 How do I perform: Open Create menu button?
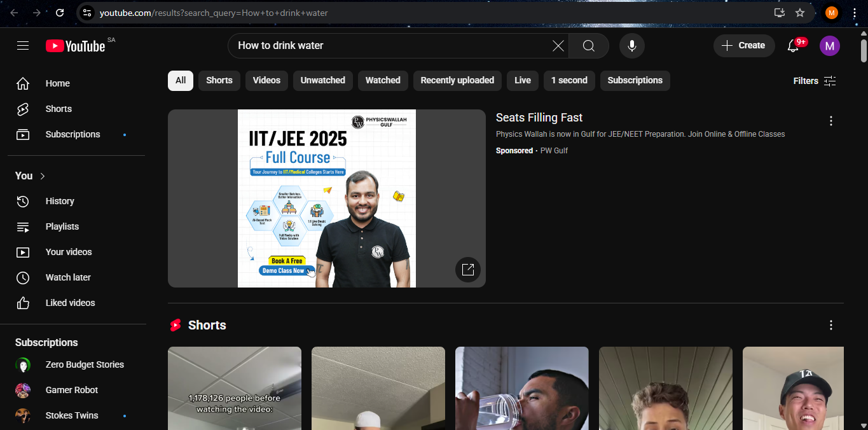[x=744, y=46]
